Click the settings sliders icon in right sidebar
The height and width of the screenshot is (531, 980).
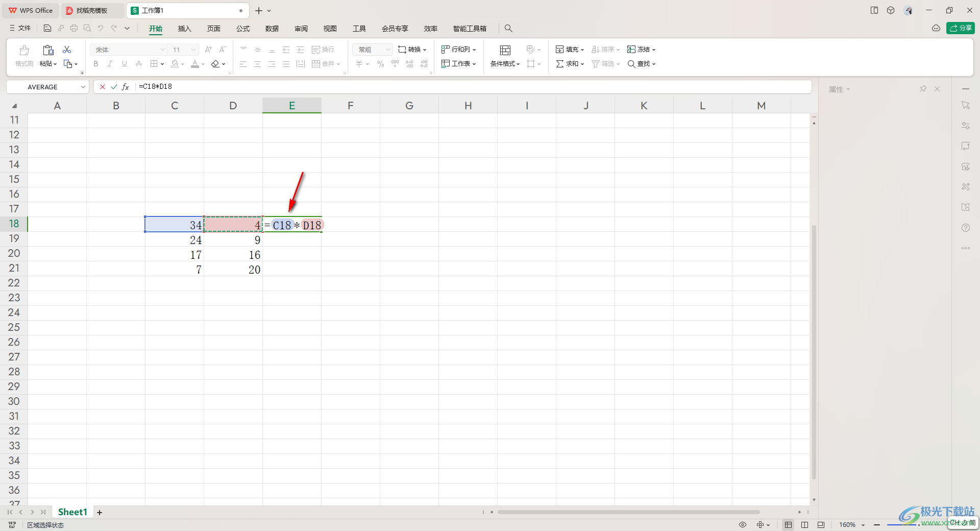coord(966,126)
